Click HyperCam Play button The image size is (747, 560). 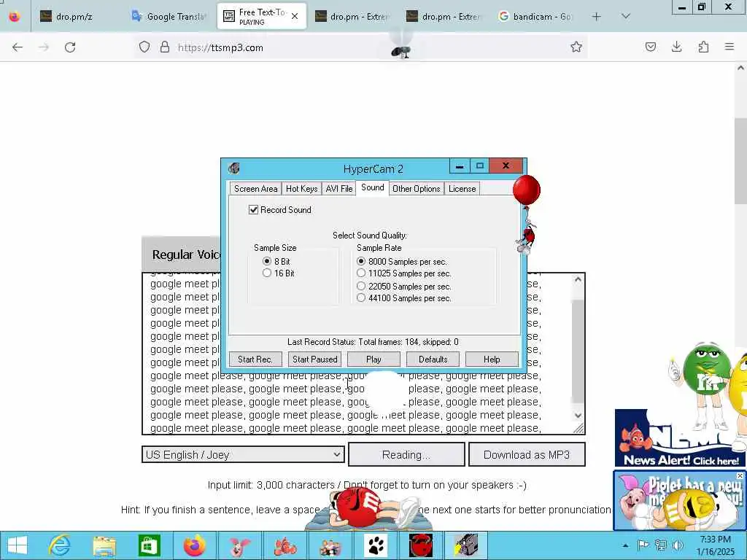click(373, 359)
